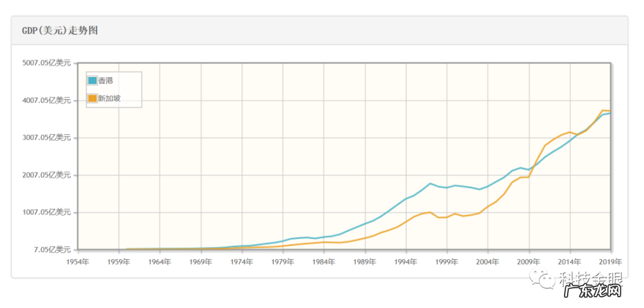Click the 7.05亿美元 y-axis baseline label
644x308 pixels.
tap(54, 250)
